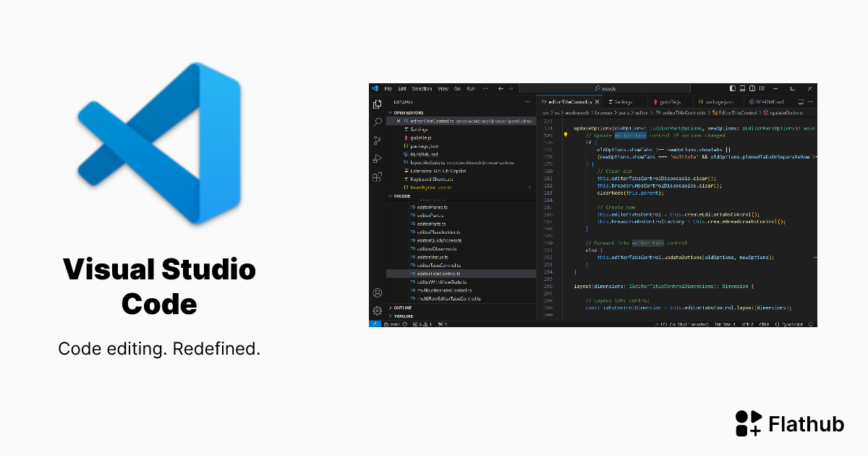Open the Accounts icon above the settings gear
The height and width of the screenshot is (456, 868).
tap(376, 292)
